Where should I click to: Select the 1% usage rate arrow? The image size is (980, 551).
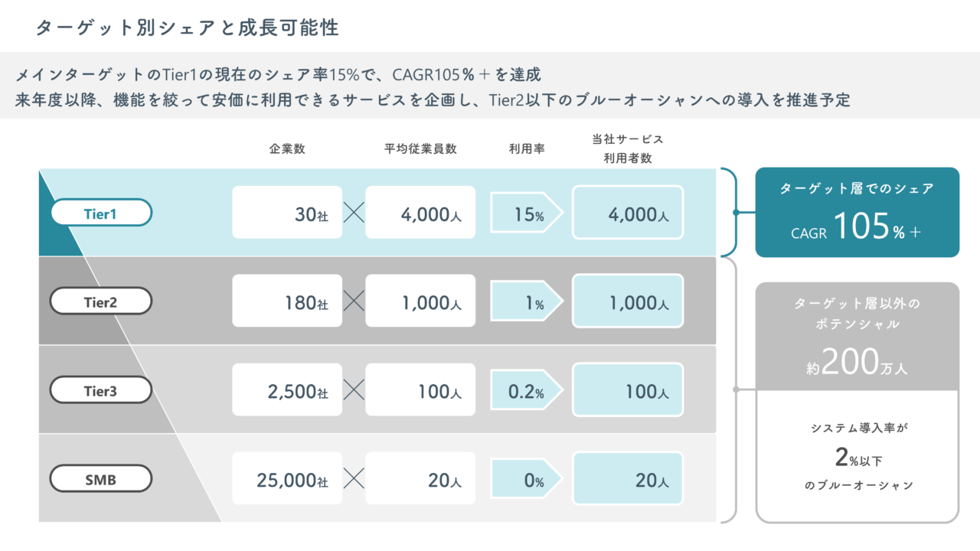(x=527, y=302)
